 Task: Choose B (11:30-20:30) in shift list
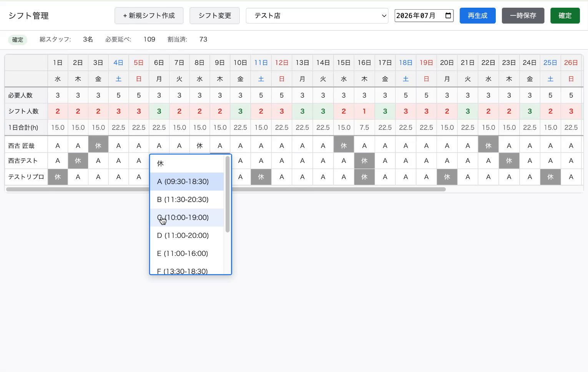pyautogui.click(x=187, y=199)
